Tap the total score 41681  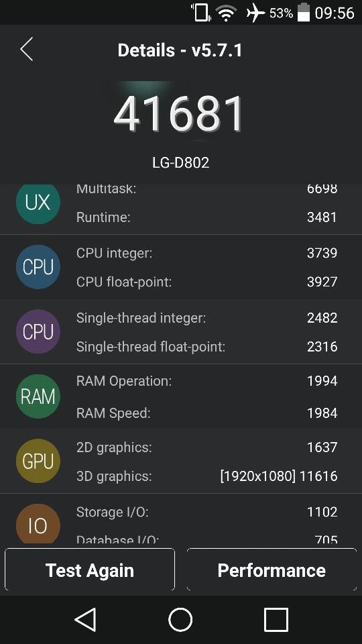point(179,114)
